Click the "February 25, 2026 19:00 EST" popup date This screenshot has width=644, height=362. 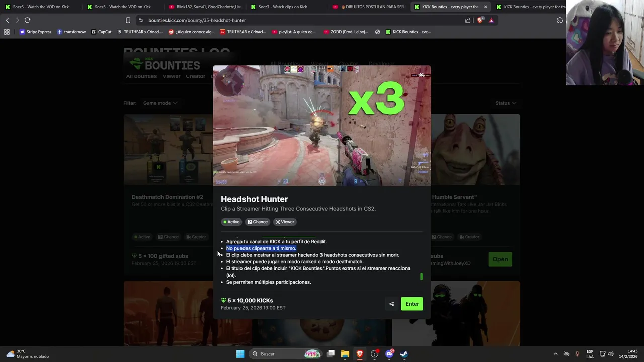pyautogui.click(x=253, y=308)
